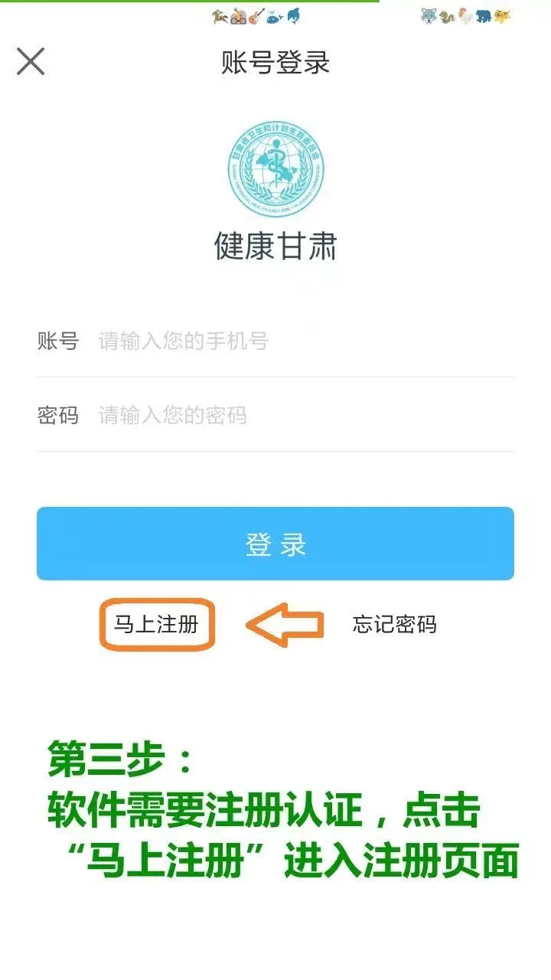Focus the 请输入您的手机号 account field
The width and height of the screenshot is (551, 980).
click(275, 341)
